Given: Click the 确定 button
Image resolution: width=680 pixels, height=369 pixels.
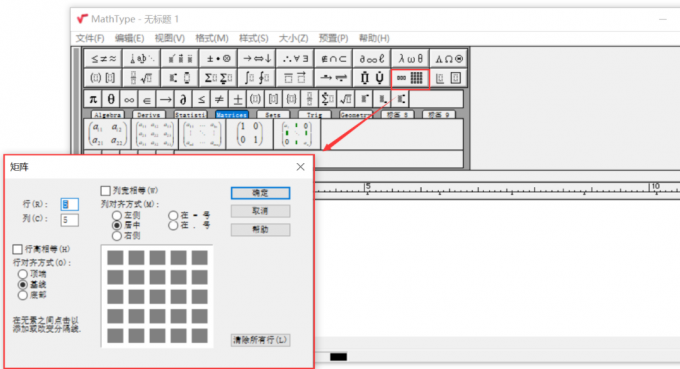Looking at the screenshot, I should point(260,193).
